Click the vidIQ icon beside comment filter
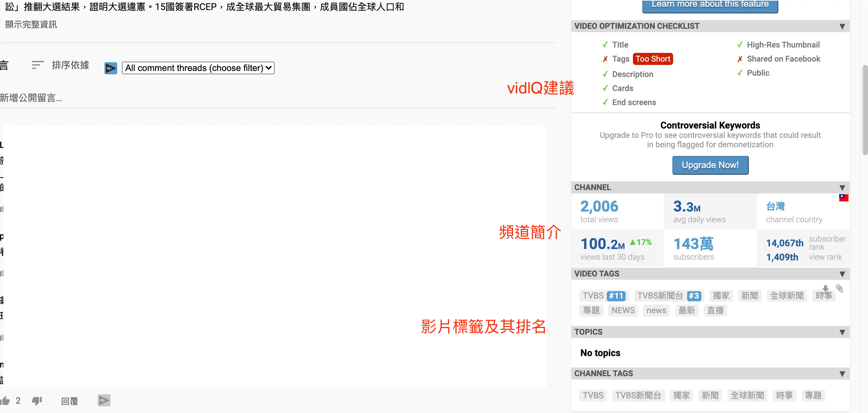Screen dimensions: 868x413 (x=111, y=68)
